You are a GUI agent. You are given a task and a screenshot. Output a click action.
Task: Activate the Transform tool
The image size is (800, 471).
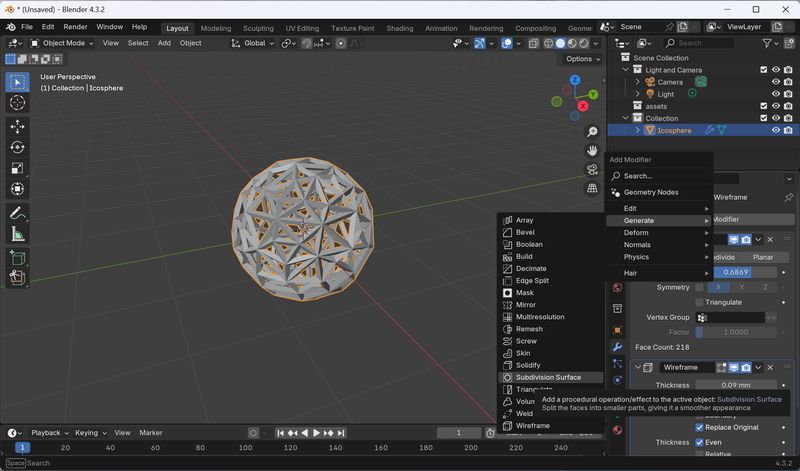coord(17,189)
